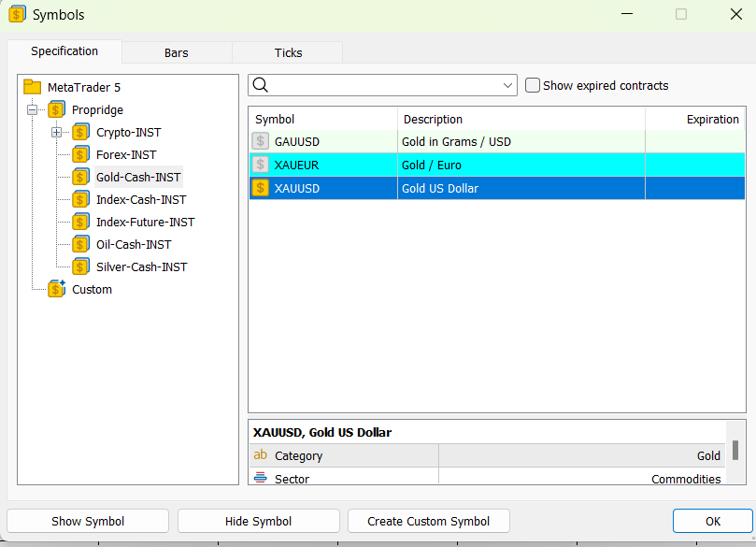
Task: Click the Index-Future-INST symbol group icon
Action: (x=80, y=222)
